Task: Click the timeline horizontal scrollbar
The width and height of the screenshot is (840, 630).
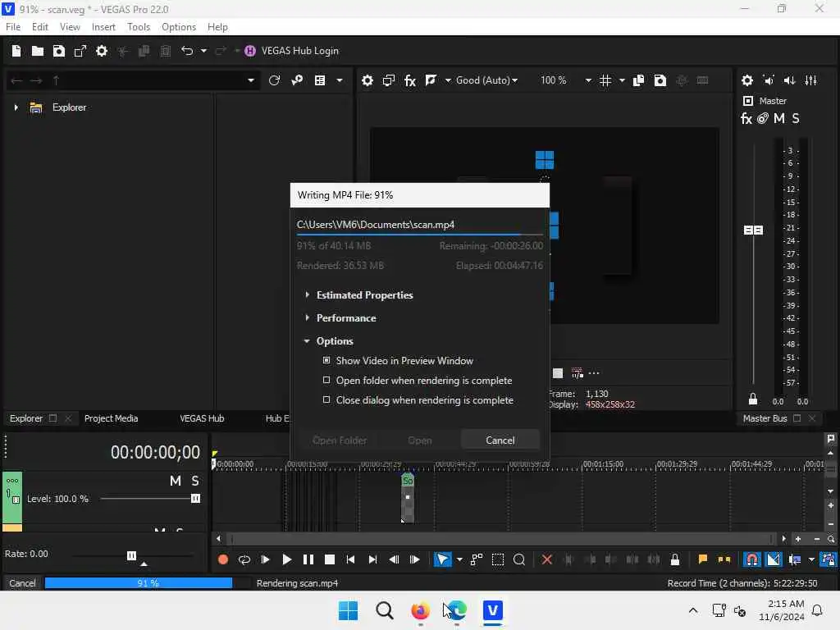Action: 500,539
